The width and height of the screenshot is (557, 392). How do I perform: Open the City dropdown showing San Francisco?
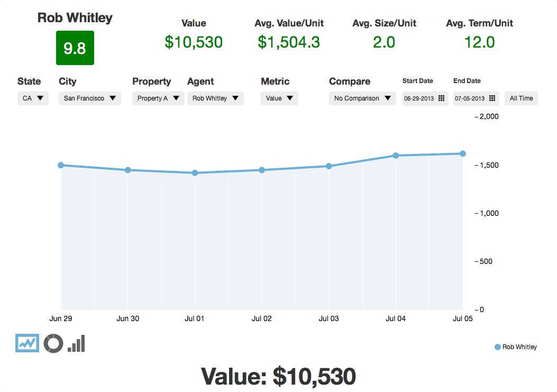coord(89,98)
